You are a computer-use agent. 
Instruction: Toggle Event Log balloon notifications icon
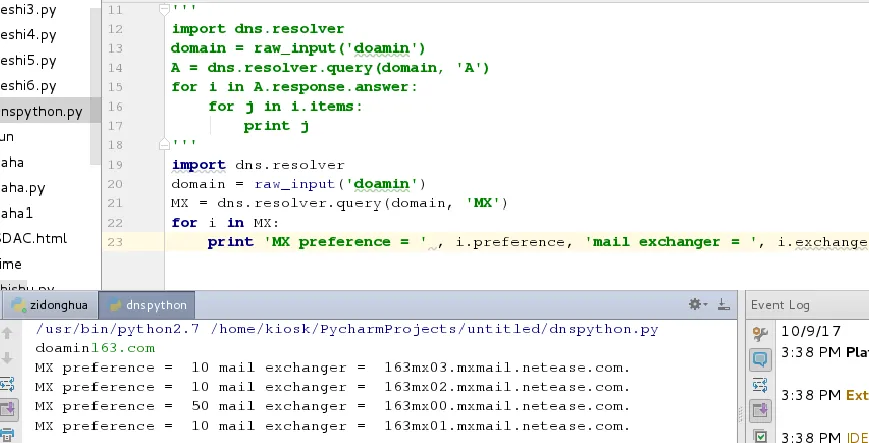760,359
